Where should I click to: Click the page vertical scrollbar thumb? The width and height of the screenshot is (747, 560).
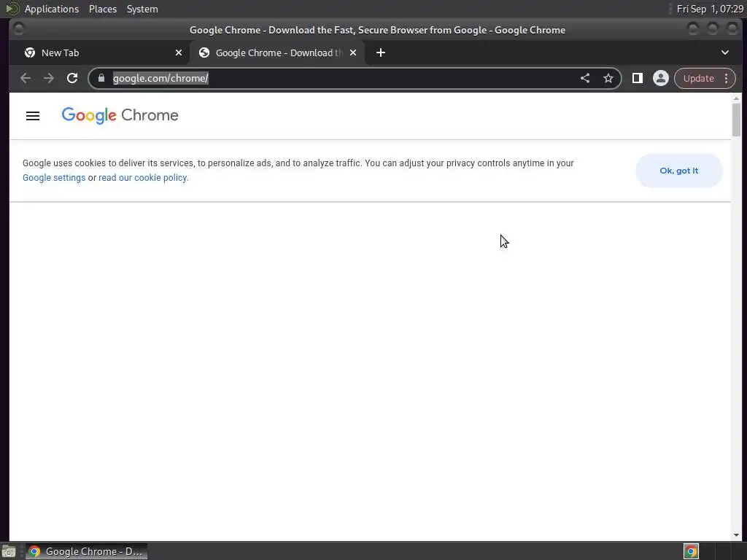(x=736, y=120)
